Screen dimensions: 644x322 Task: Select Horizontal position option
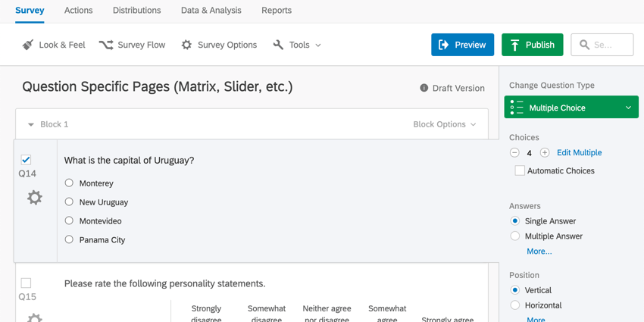point(514,305)
